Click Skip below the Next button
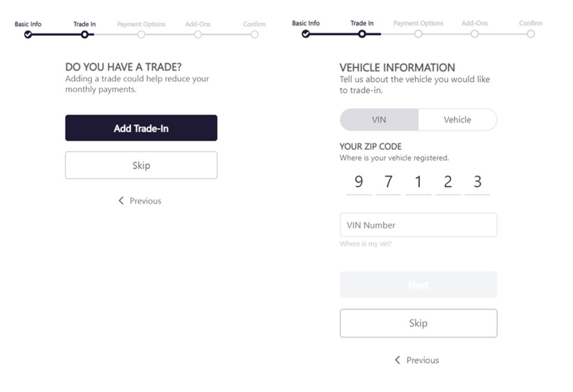Image resolution: width=573 pixels, height=392 pixels. click(x=418, y=323)
